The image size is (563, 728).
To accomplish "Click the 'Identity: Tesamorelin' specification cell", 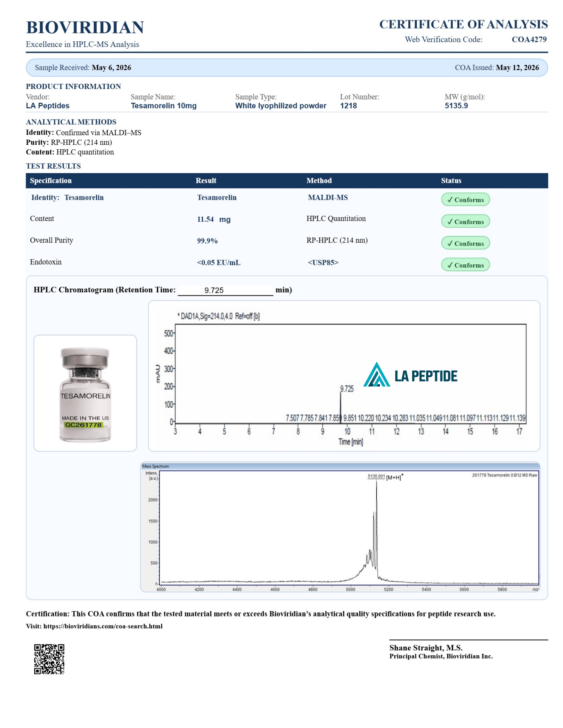I will pyautogui.click(x=67, y=197).
